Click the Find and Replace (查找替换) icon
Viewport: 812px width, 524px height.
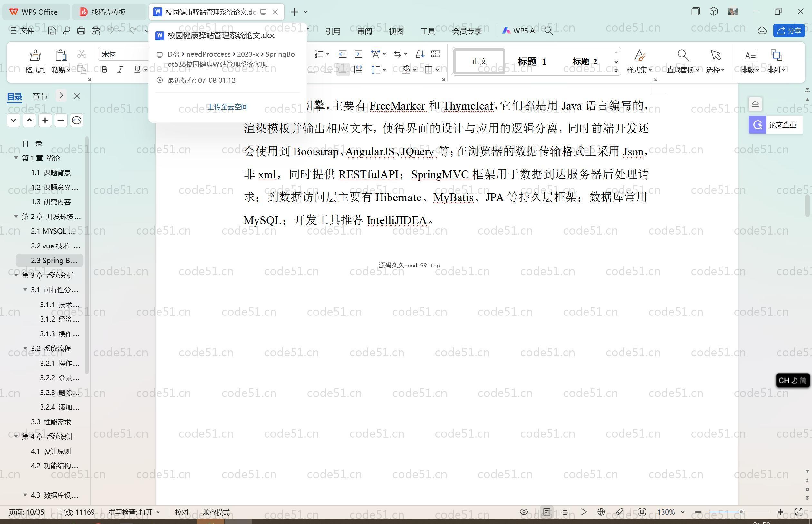(683, 55)
